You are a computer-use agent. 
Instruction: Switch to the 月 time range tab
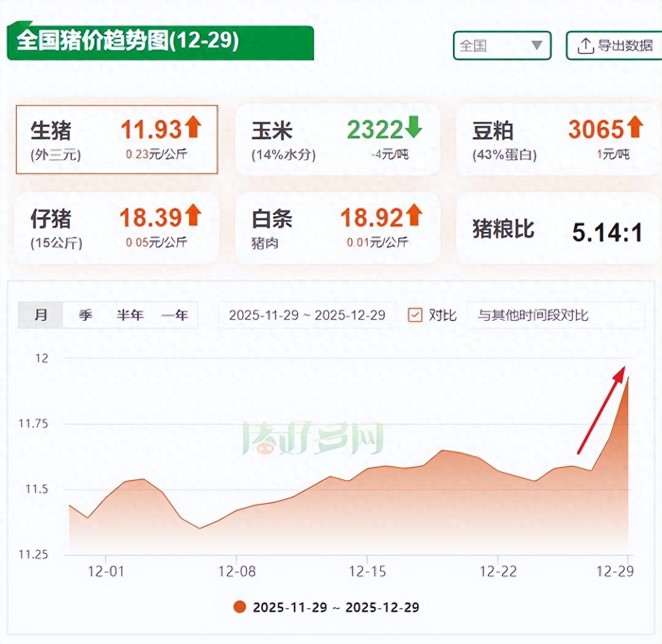coord(41,315)
